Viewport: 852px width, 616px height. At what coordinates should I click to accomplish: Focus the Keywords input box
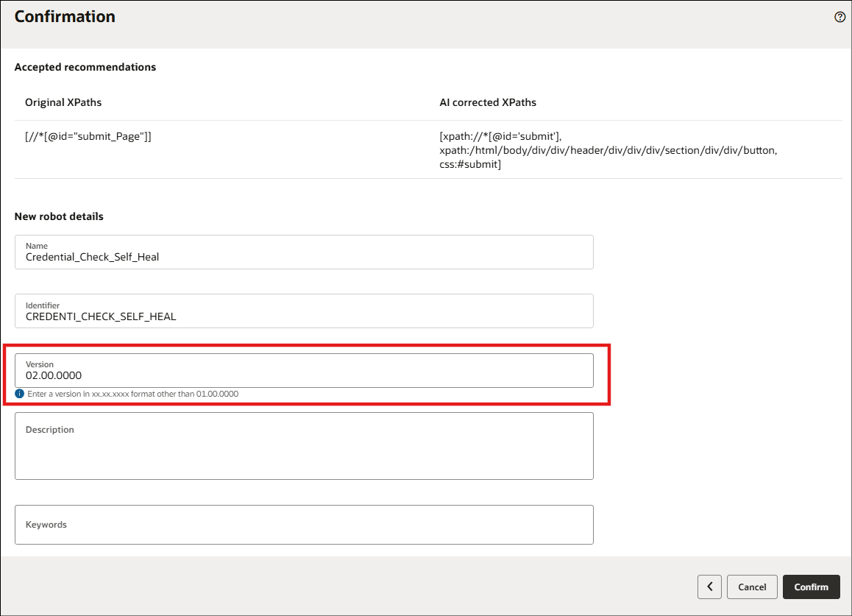[303, 525]
